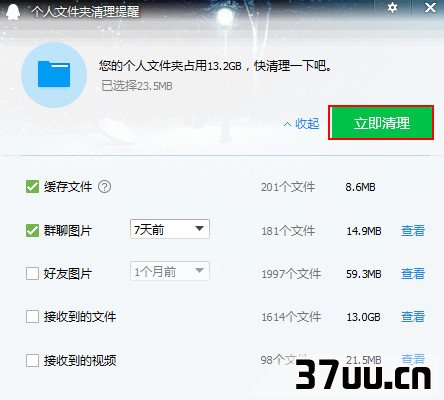The width and height of the screenshot is (444, 400).
Task: View friend images via 查看 link
Action: point(413,274)
